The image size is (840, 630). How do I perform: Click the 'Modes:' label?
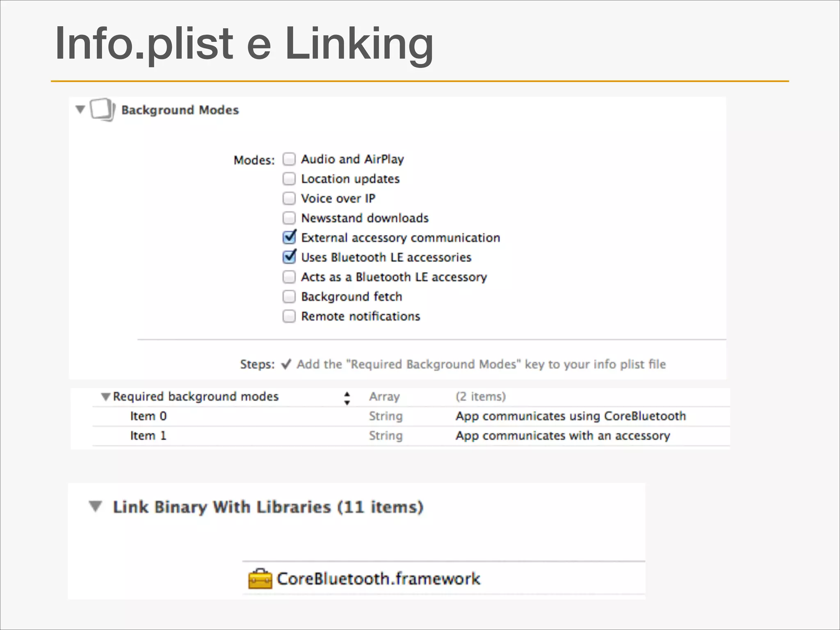[x=254, y=160]
